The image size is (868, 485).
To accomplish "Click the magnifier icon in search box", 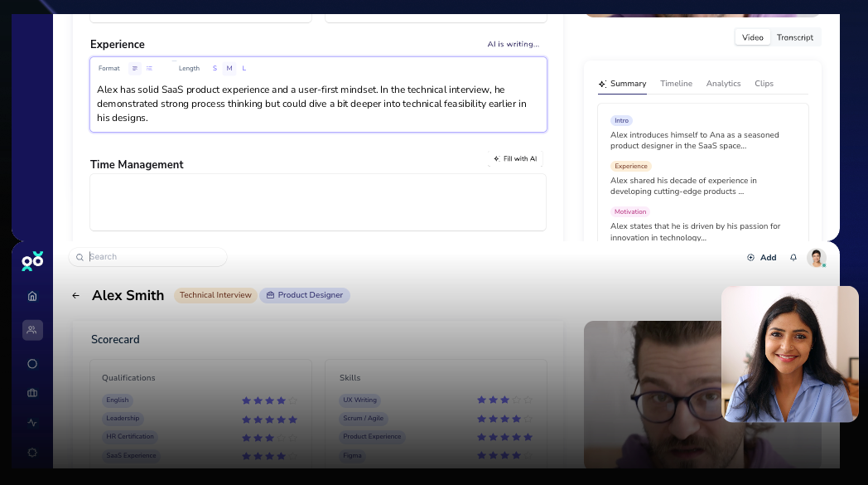I will tap(80, 257).
